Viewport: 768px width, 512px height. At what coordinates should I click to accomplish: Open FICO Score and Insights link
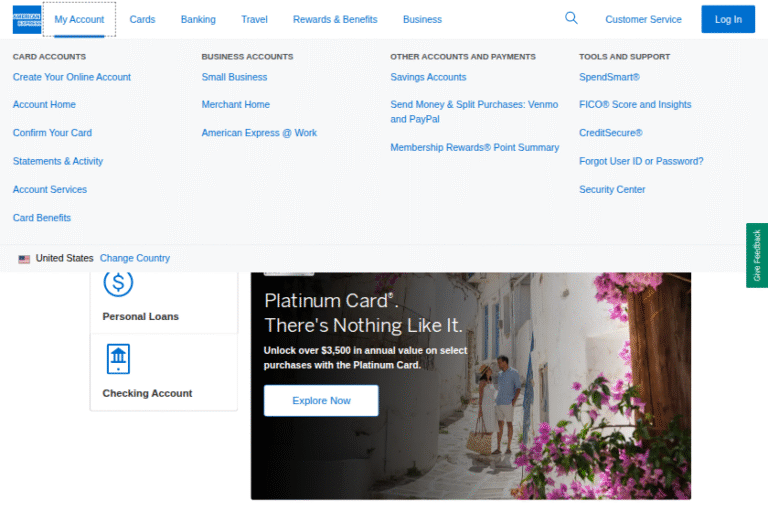[635, 105]
